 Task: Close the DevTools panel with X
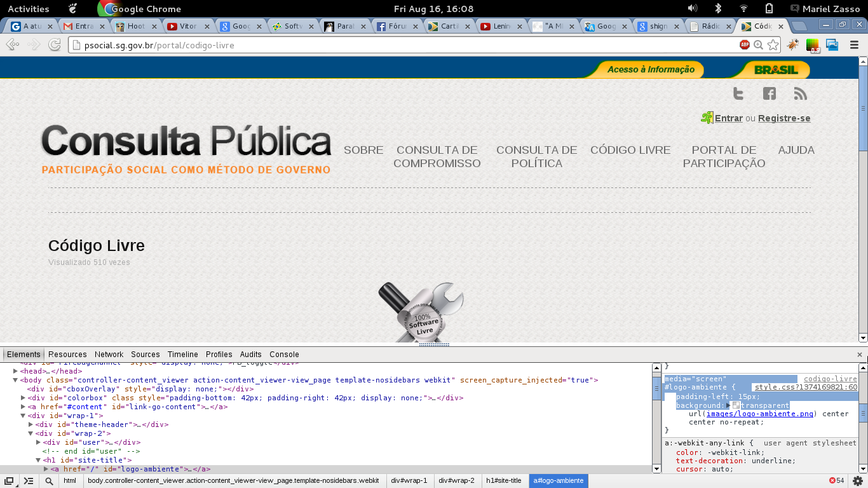(x=860, y=355)
